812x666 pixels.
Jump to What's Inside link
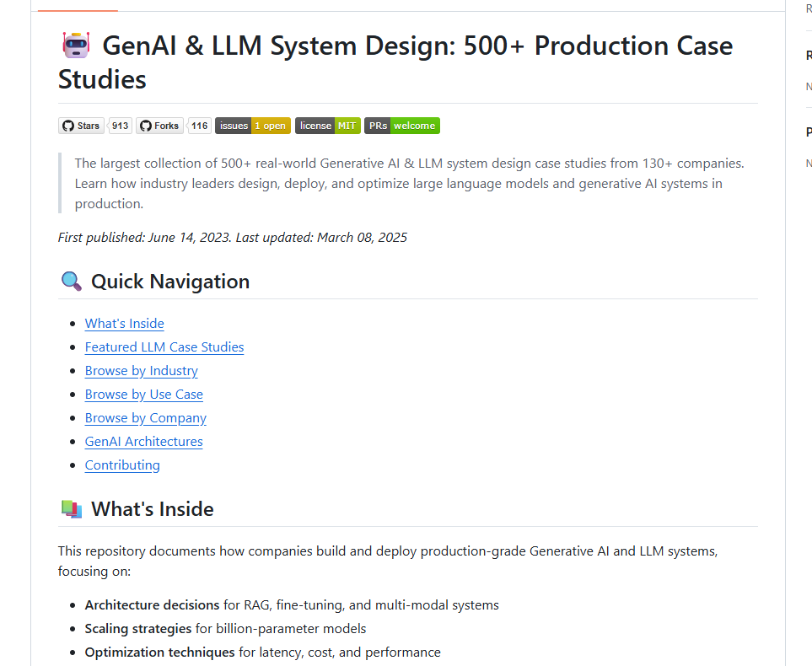point(125,324)
